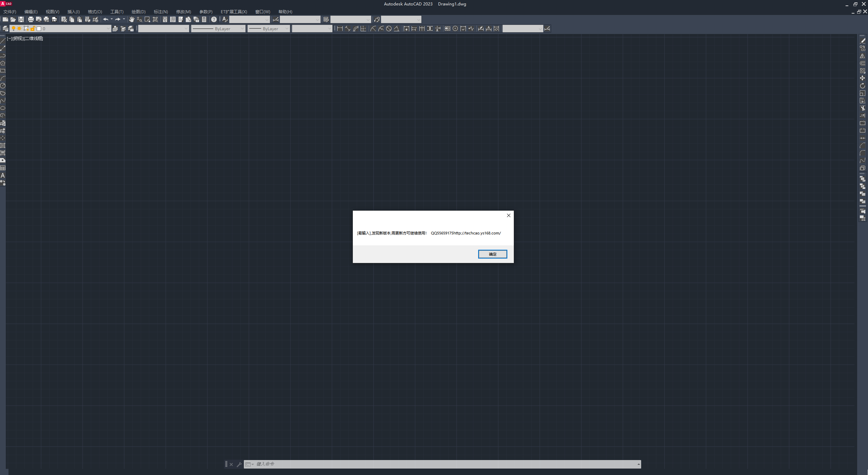Select the Pan hand tool

(x=132, y=19)
